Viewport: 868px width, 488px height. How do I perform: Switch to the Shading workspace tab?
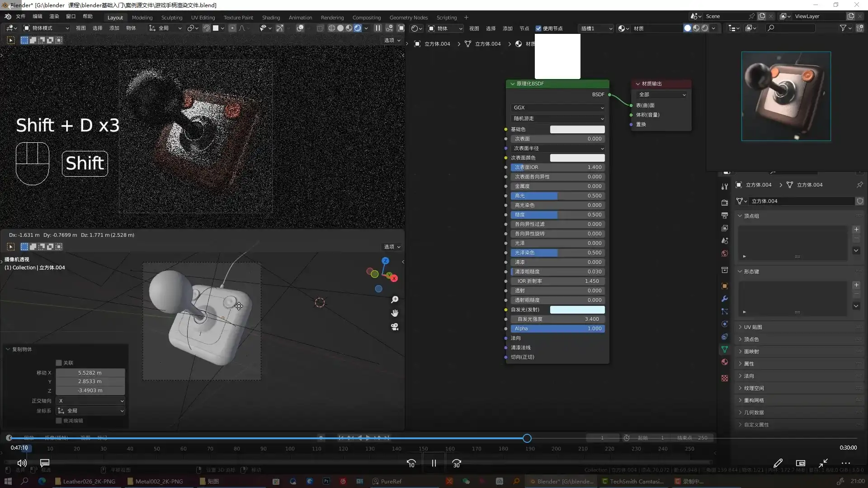271,18
